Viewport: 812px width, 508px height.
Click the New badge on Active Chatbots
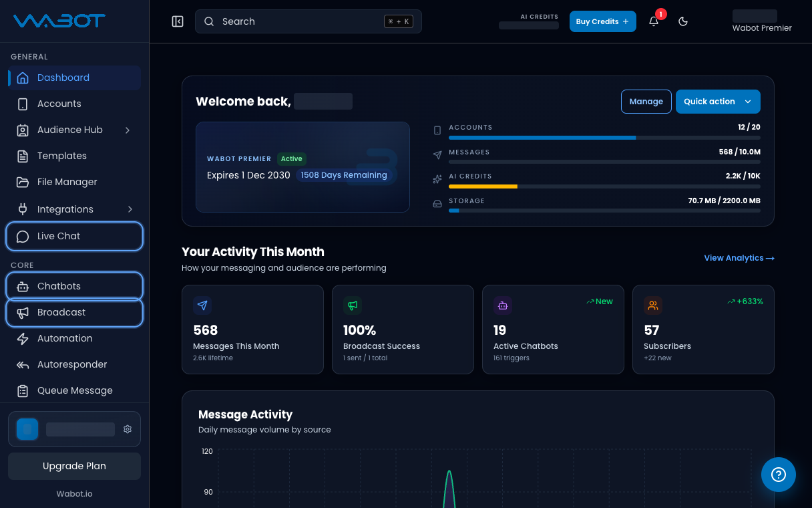point(600,301)
